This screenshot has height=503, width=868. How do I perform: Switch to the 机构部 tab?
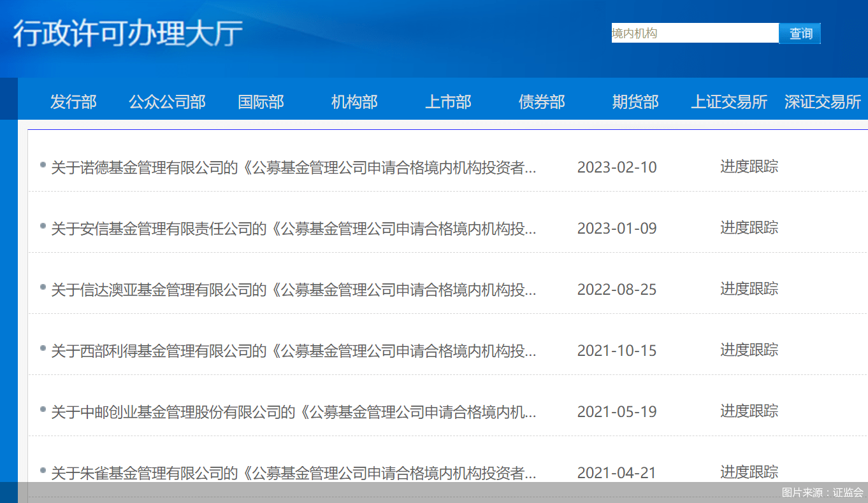click(x=354, y=102)
